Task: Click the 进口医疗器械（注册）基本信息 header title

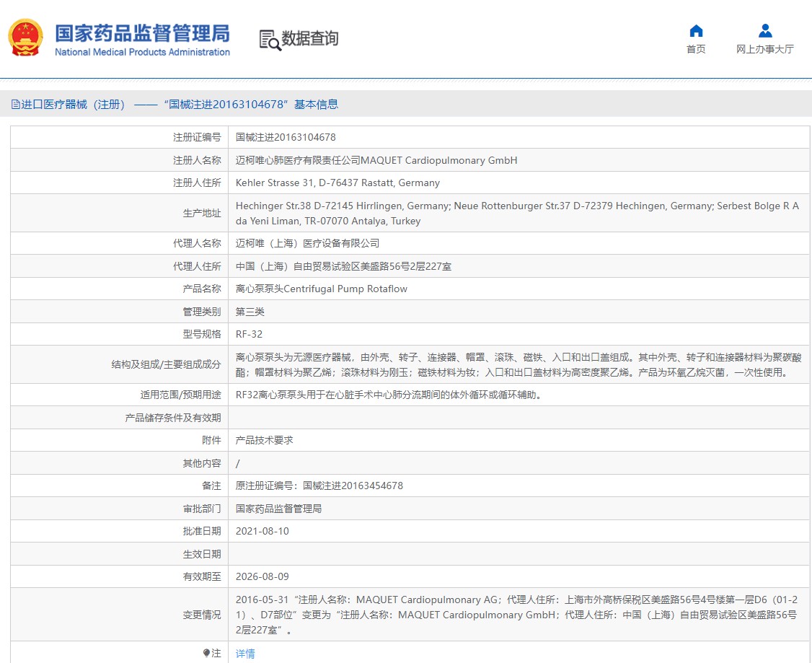Action: [x=180, y=105]
